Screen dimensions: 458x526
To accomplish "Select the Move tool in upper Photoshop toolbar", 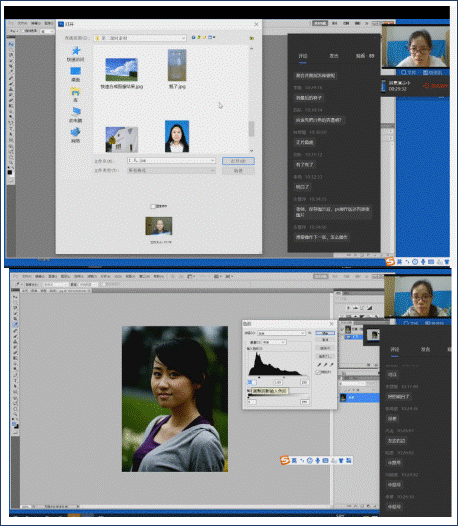I will (11, 44).
